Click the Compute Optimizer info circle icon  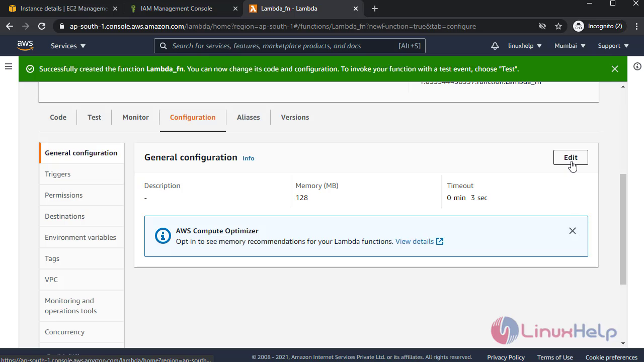coord(163,236)
